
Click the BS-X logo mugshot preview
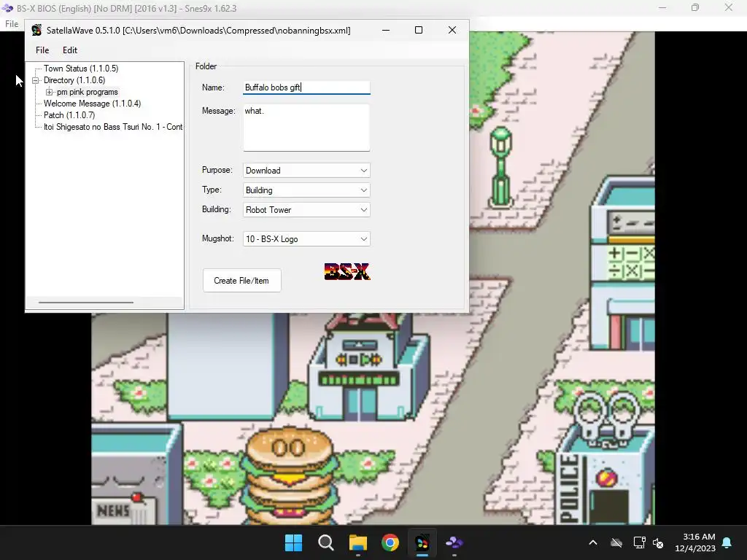point(347,271)
